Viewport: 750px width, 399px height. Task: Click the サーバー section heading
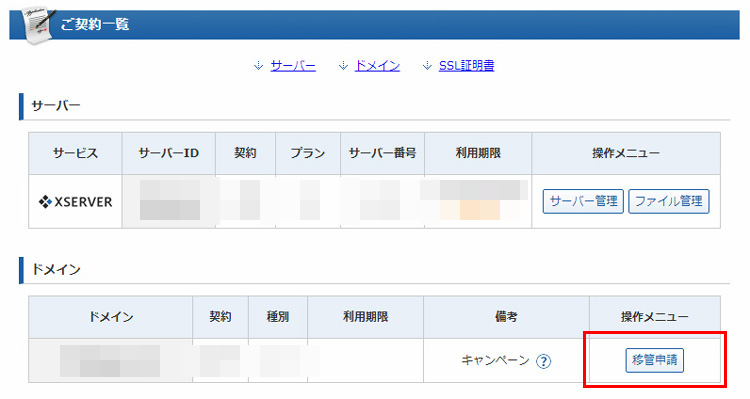(x=56, y=106)
